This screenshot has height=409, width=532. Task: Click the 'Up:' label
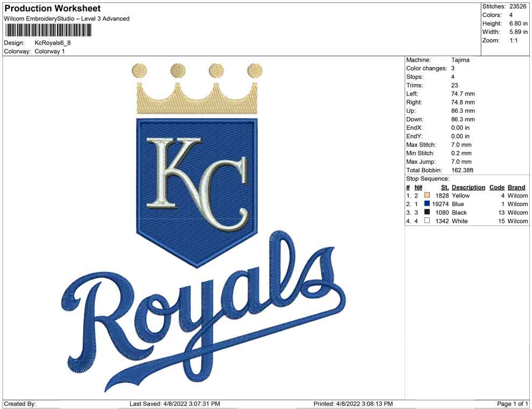point(411,111)
